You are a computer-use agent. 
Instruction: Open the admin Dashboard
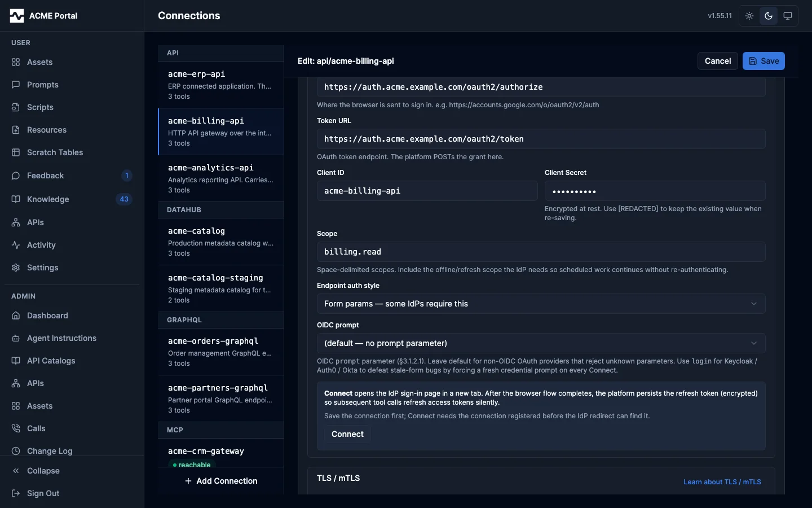[x=72, y=316]
